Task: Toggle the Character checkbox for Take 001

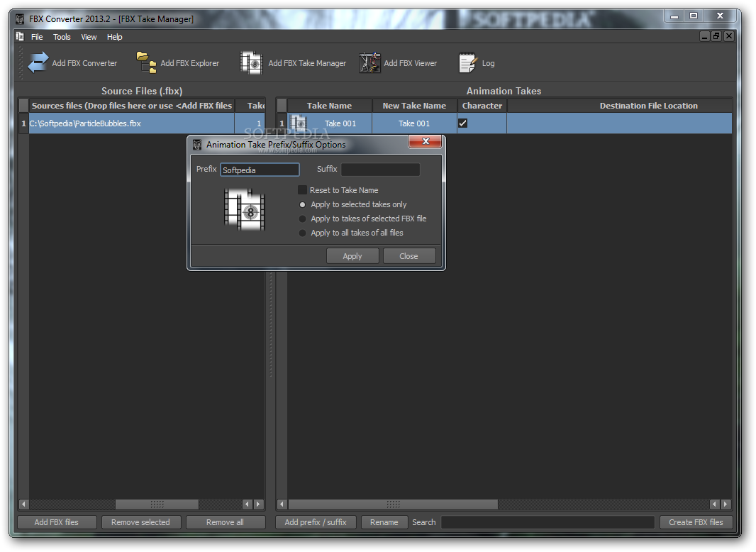Action: [463, 123]
